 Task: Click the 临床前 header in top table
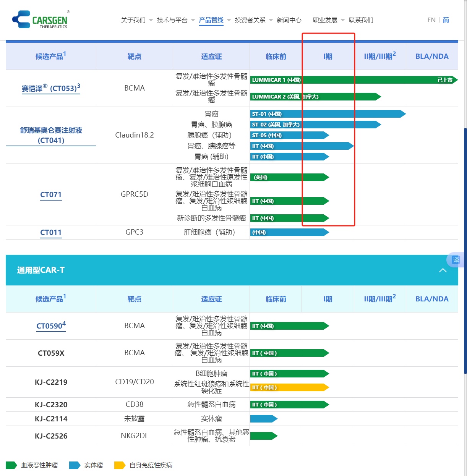(276, 57)
